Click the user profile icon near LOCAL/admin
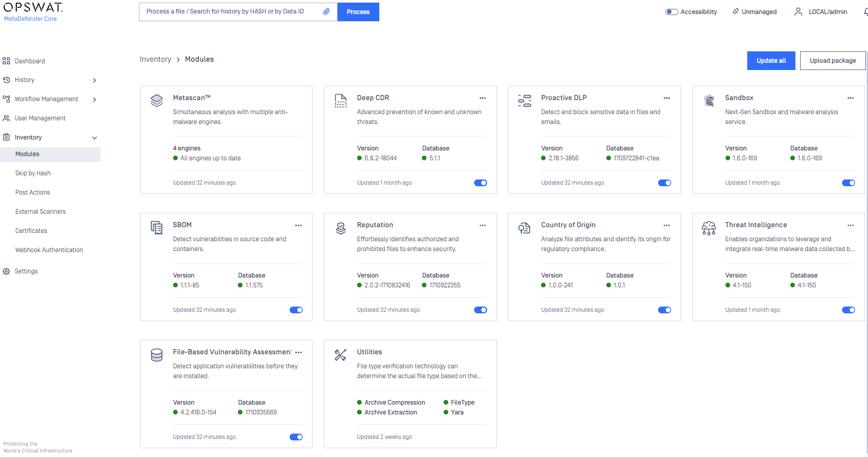The width and height of the screenshot is (868, 457). coord(798,11)
